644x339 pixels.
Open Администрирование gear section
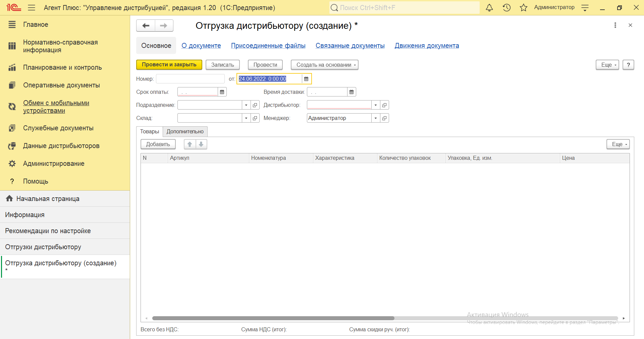(65, 163)
